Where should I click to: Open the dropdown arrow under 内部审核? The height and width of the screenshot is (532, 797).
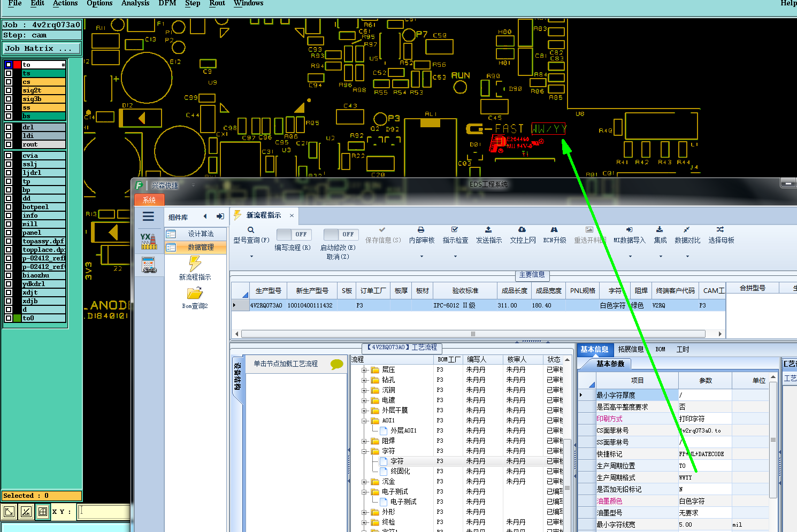point(422,256)
